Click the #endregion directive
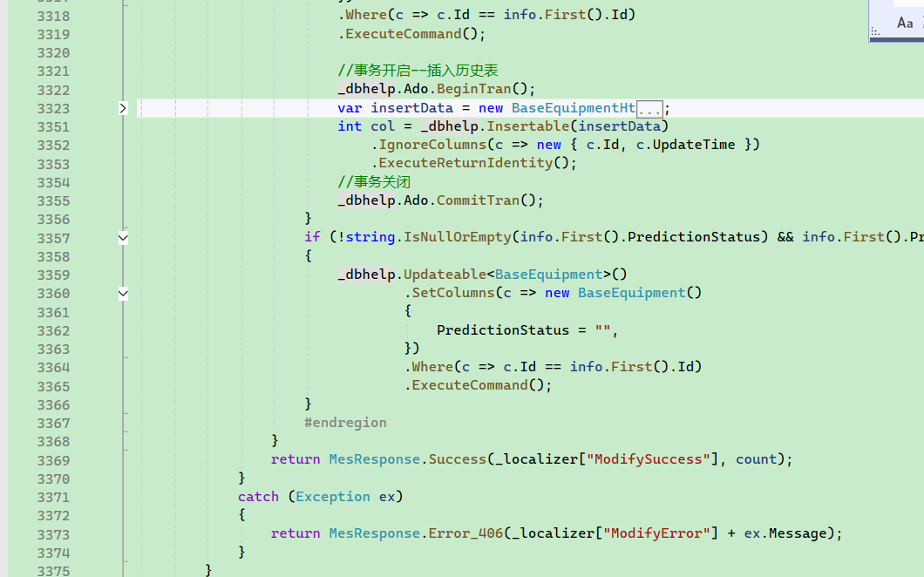The width and height of the screenshot is (924, 577). point(345,423)
